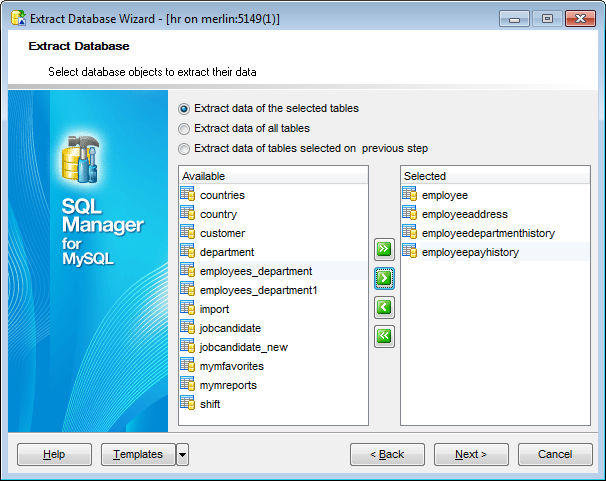Click the table icon beside shift
Image resolution: width=606 pixels, height=481 pixels.
(x=188, y=403)
